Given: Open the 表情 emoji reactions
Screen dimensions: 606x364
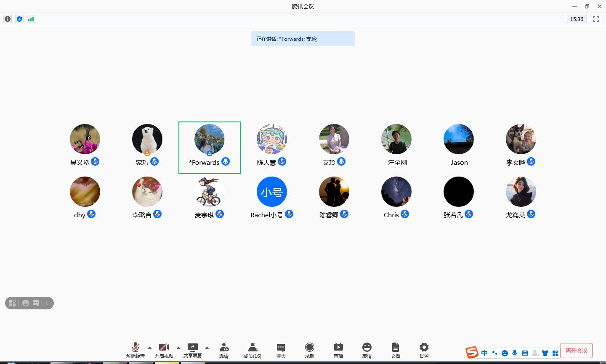Looking at the screenshot, I should [x=367, y=350].
